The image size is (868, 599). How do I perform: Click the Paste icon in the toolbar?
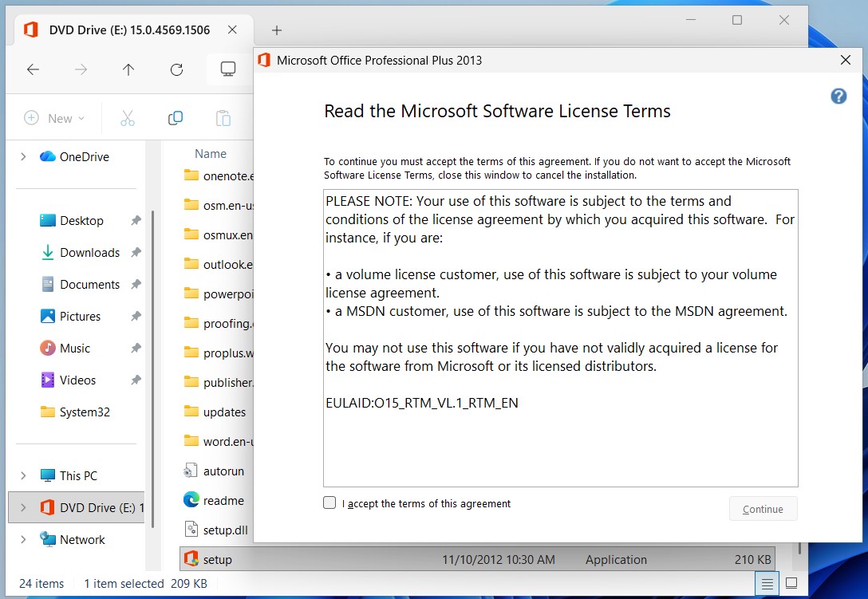click(x=223, y=117)
